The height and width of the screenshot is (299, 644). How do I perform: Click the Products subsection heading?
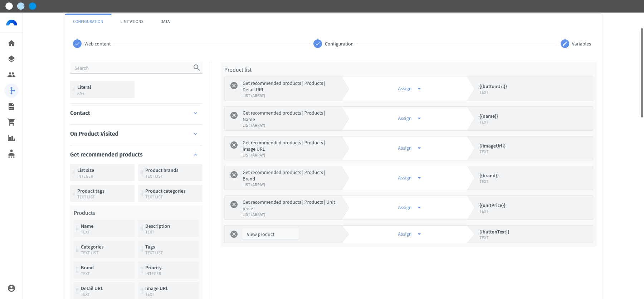84,213
